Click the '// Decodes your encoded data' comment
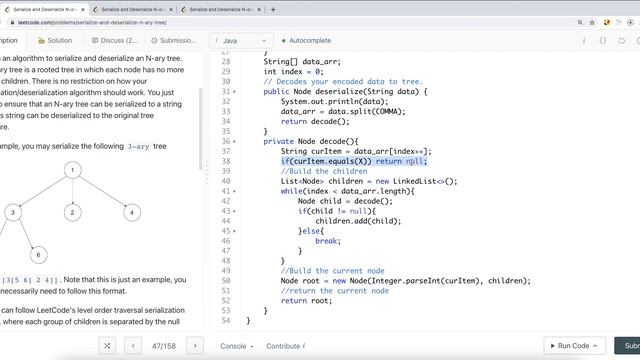Viewport: 640px width, 360px height. 343,82
